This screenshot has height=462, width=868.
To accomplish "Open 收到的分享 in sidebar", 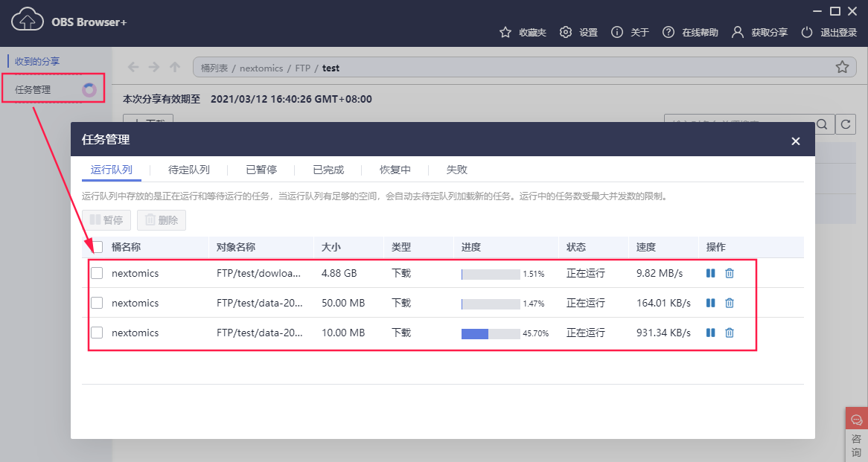I will [37, 62].
